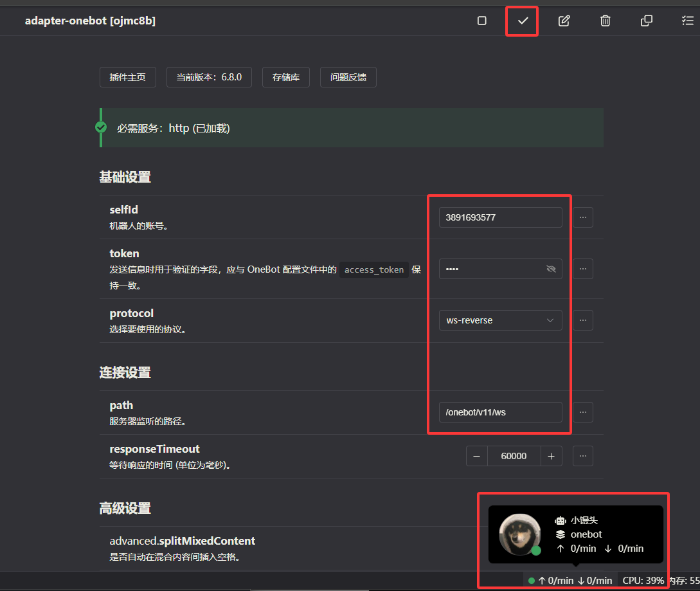Show token using the eye icon
Image resolution: width=700 pixels, height=591 pixels.
point(550,269)
